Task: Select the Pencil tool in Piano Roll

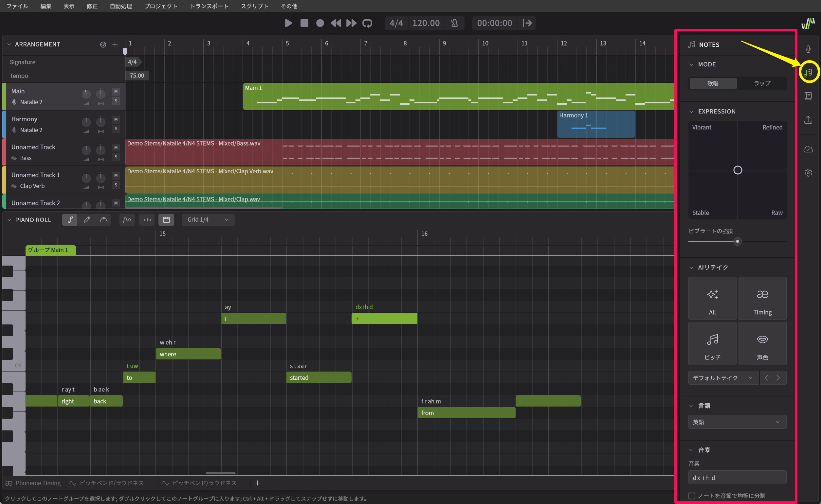Action: tap(87, 220)
